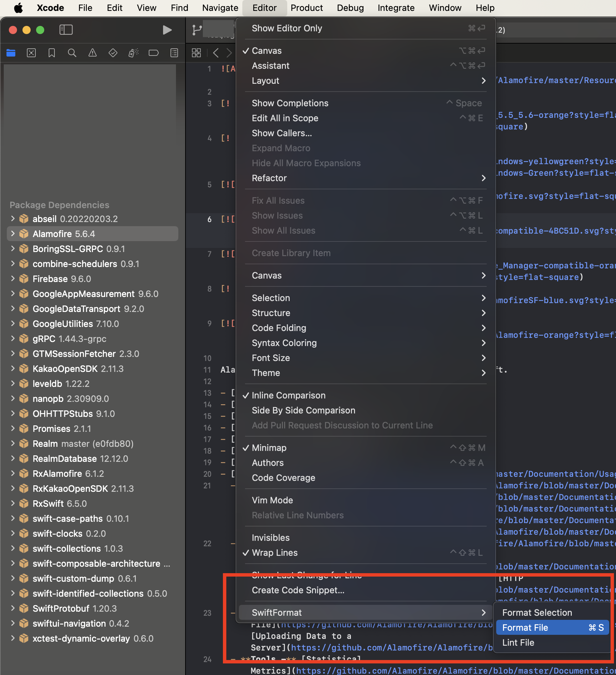Toggle the navigator sidebar icon
The height and width of the screenshot is (675, 616).
[x=66, y=30]
